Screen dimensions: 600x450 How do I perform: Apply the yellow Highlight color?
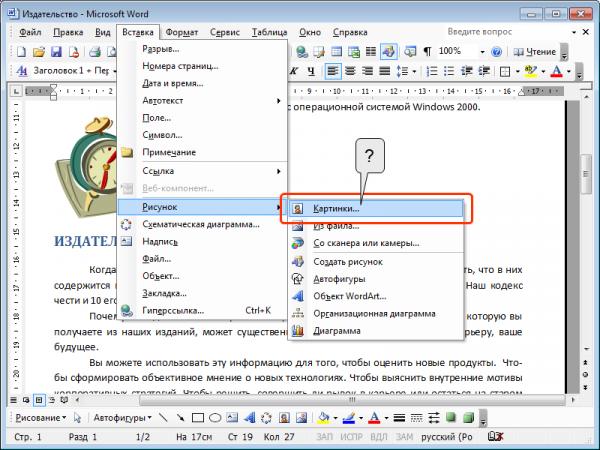531,71
